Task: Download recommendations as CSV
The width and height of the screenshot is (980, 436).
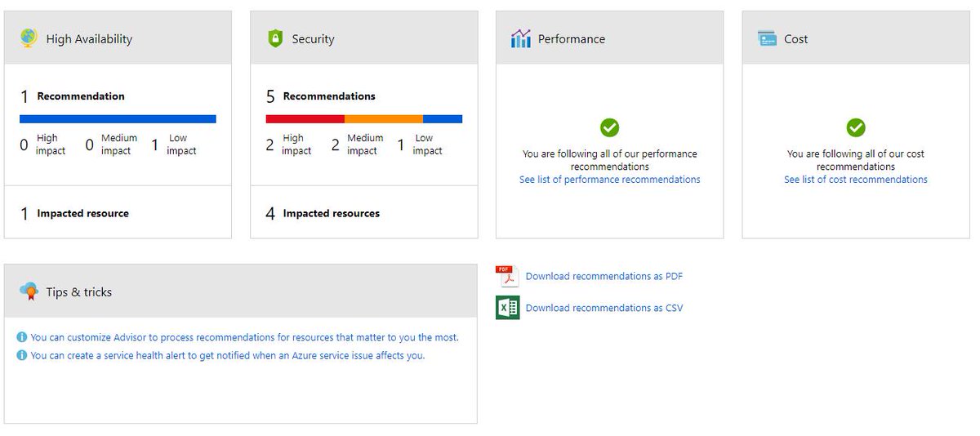Action: pos(604,308)
